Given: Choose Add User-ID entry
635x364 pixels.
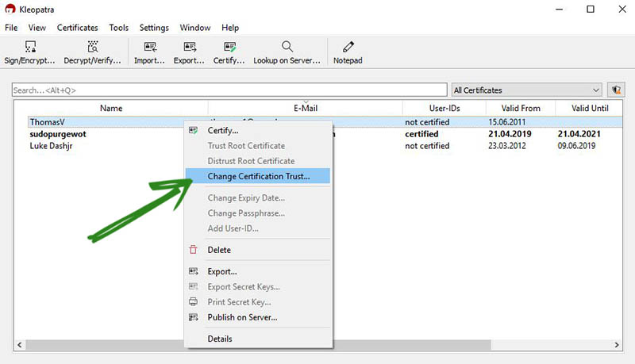Looking at the screenshot, I should 258,228.
